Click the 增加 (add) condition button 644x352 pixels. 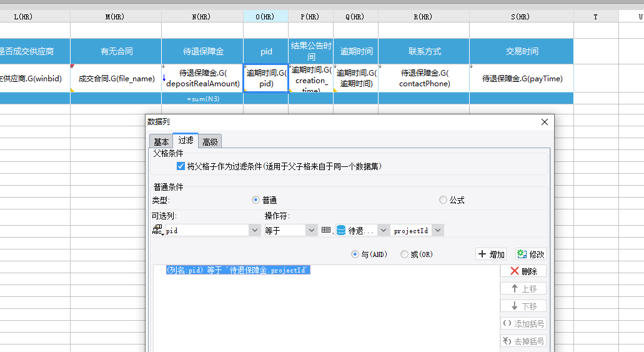(x=491, y=254)
